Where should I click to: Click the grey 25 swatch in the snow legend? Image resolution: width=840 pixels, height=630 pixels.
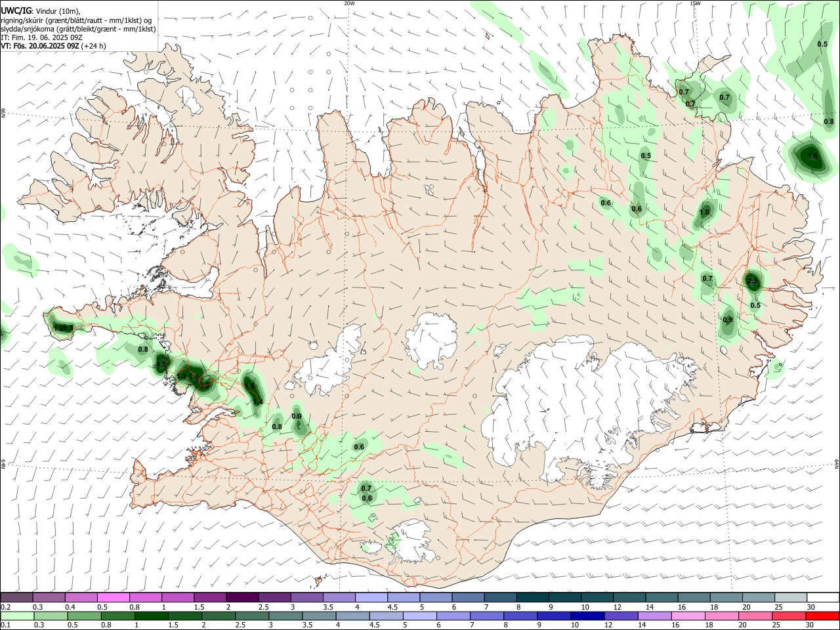790,598
